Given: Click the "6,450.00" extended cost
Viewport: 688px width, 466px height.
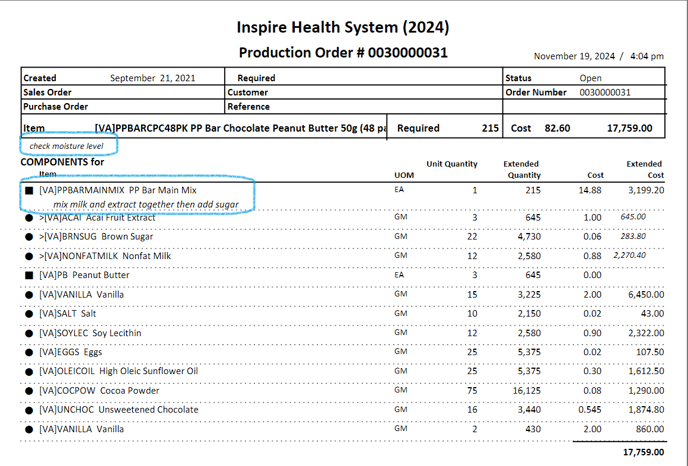Looking at the screenshot, I should click(646, 294).
